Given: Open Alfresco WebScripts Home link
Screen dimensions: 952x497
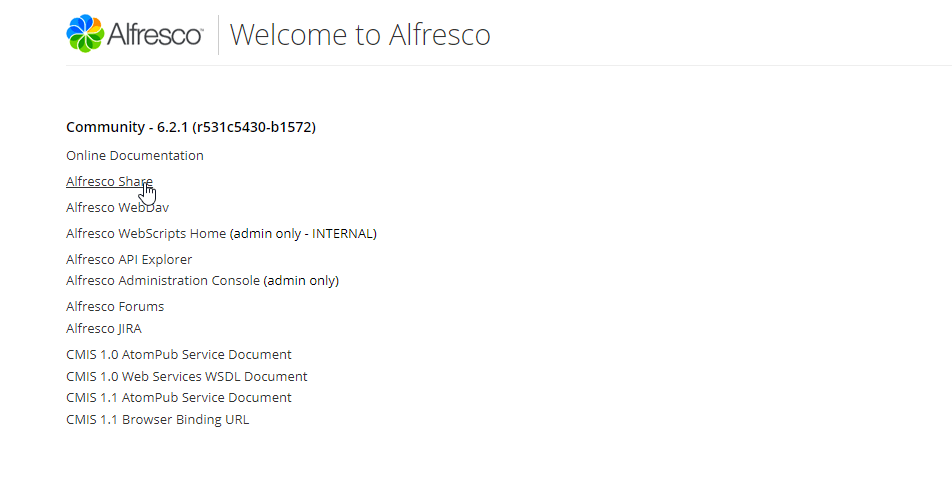Looking at the screenshot, I should (x=146, y=233).
